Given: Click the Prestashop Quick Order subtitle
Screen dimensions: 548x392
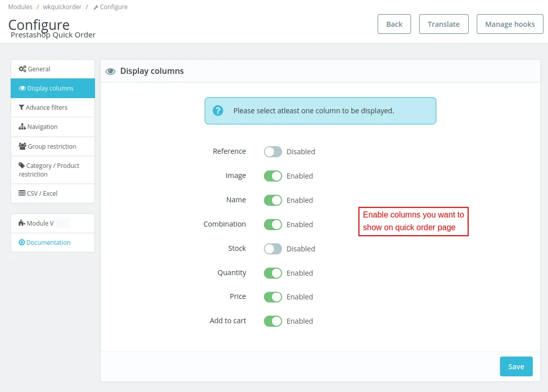Looking at the screenshot, I should point(53,34).
